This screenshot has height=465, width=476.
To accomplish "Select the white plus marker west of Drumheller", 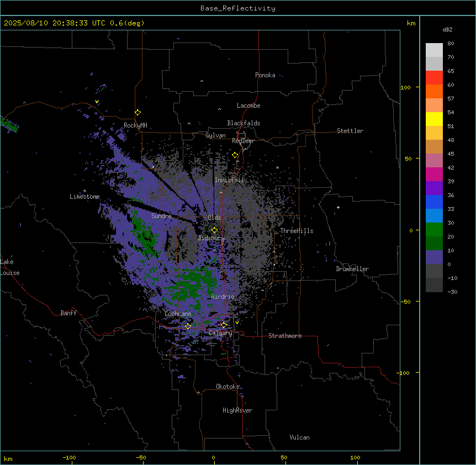I will click(338, 207).
